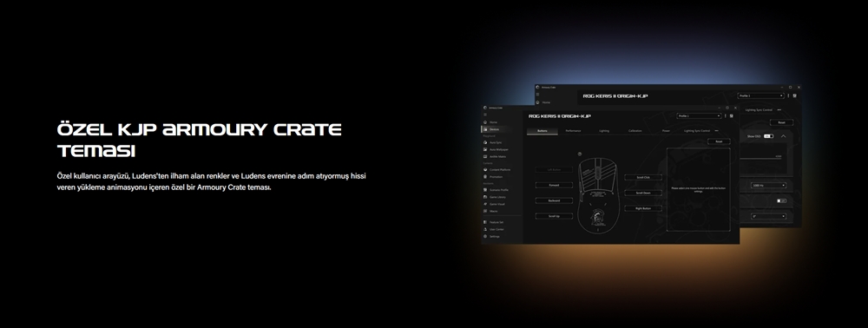Click the mouse diagram illustration

[x=599, y=195]
